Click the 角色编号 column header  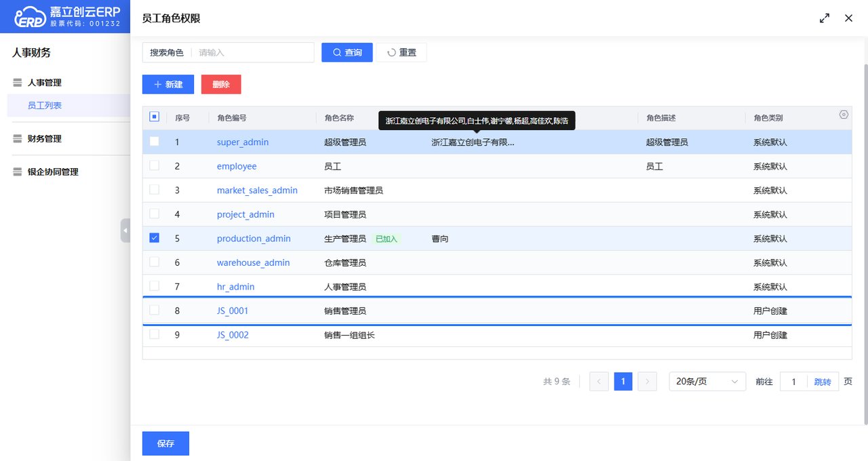[232, 118]
